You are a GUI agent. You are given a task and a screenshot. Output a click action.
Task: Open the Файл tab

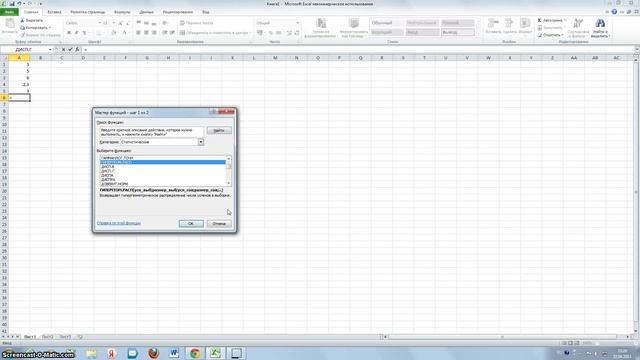9,12
